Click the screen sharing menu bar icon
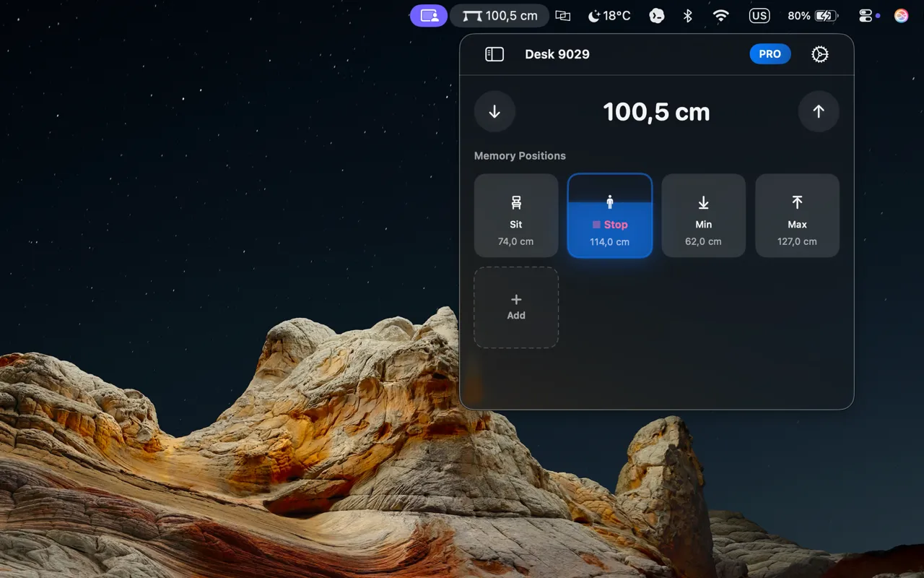The height and width of the screenshot is (578, 924). (429, 16)
